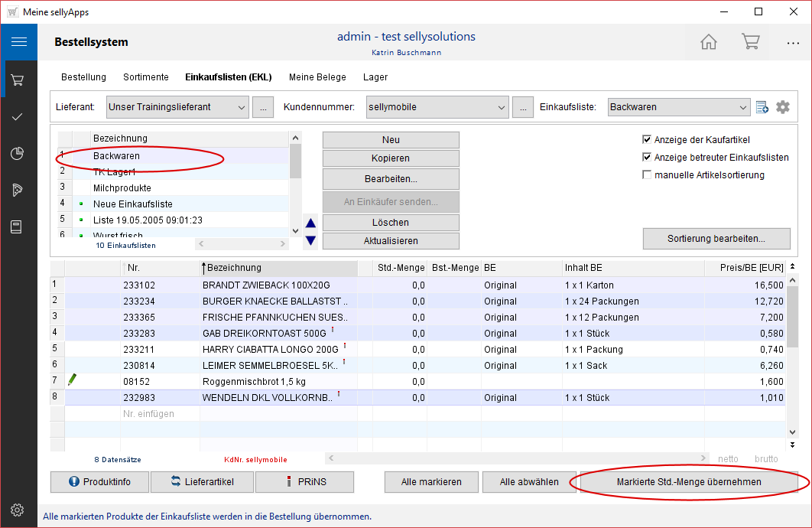
Task: Toggle Anzeige der Kaufartikel checkbox
Action: coord(648,140)
